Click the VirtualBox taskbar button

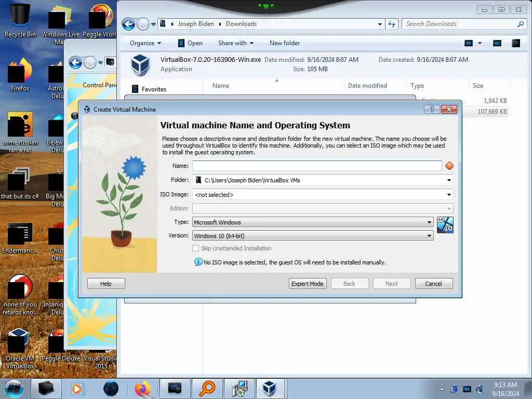pyautogui.click(x=270, y=389)
